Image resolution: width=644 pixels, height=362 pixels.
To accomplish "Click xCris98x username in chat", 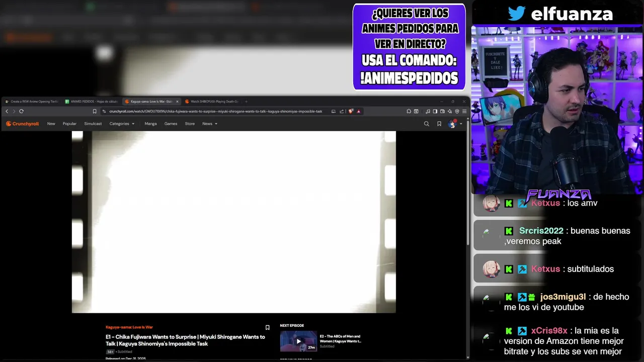I will click(549, 331).
